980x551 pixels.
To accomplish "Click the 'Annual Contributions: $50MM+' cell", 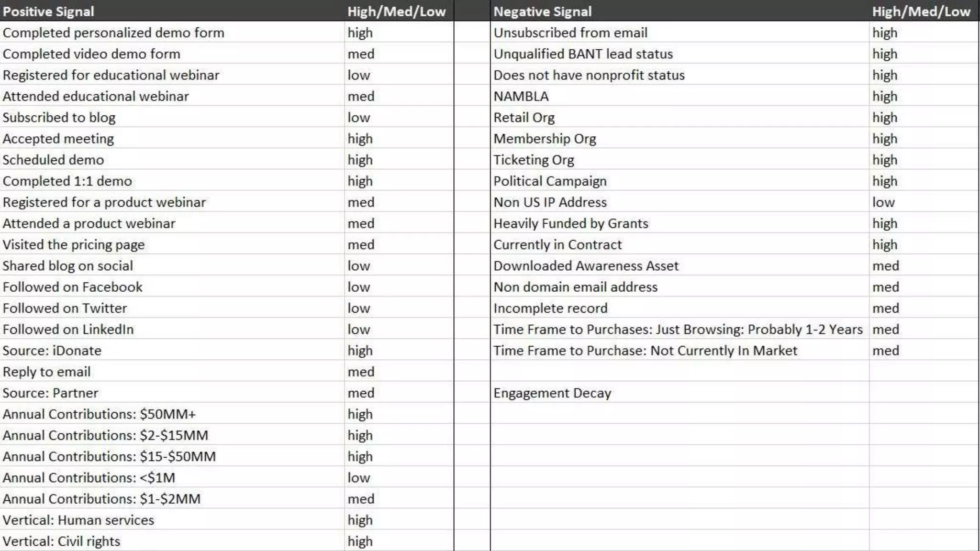I will 99,414.
